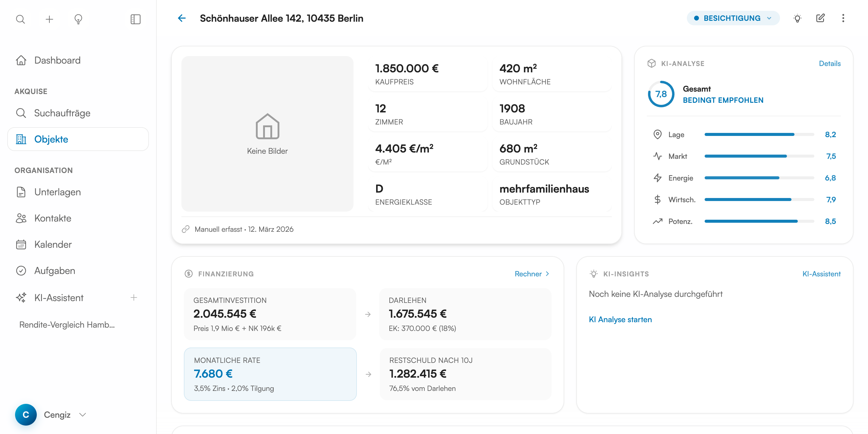The height and width of the screenshot is (434, 868).
Task: Switch to the Objekte section
Action: [51, 139]
